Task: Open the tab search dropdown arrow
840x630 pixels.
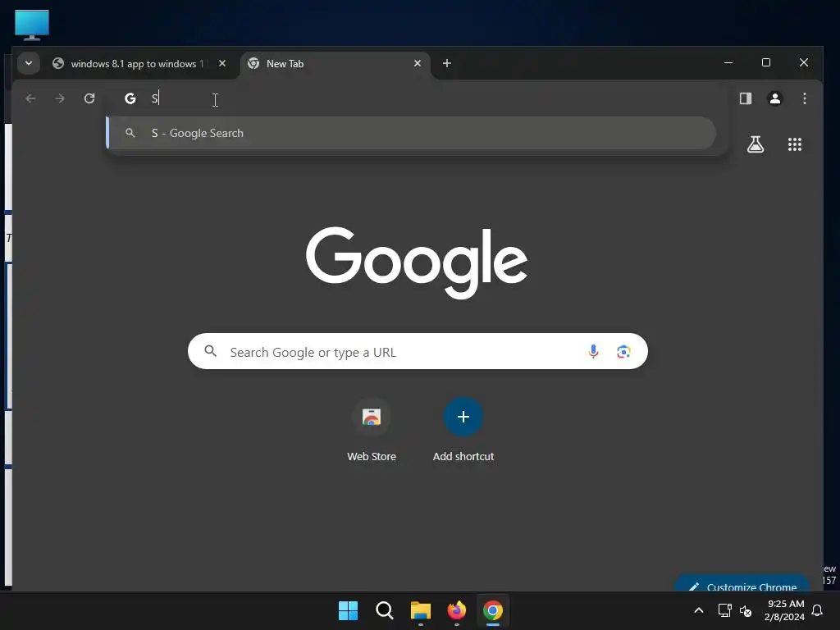Action: click(29, 63)
